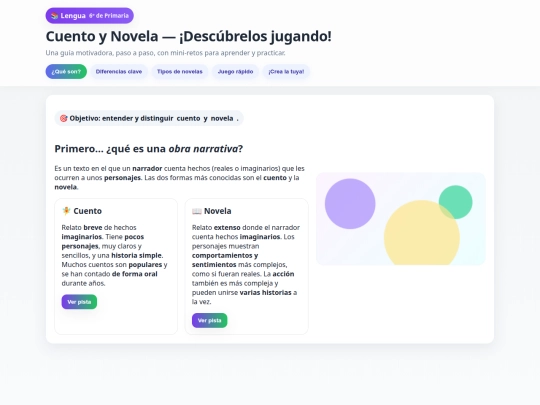This screenshot has width=540, height=405.
Task: Go to ¡Crea la tuya! tab
Action: 286,72
